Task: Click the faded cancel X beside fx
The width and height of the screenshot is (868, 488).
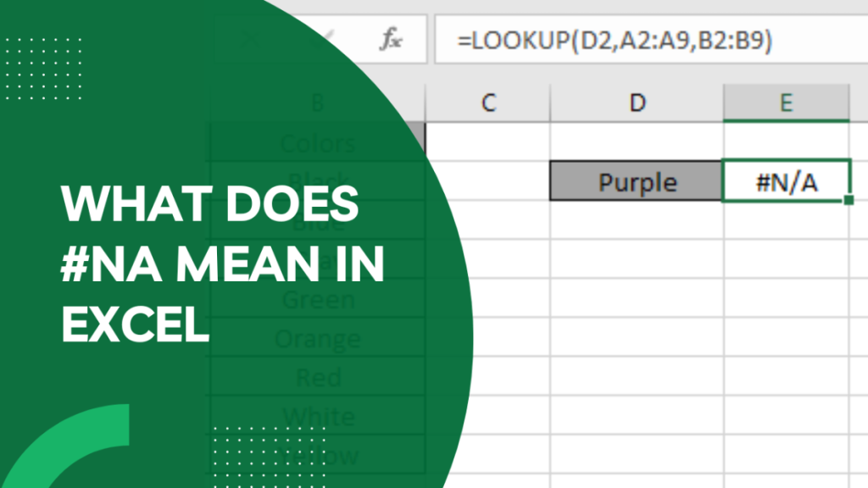Action: 250,41
